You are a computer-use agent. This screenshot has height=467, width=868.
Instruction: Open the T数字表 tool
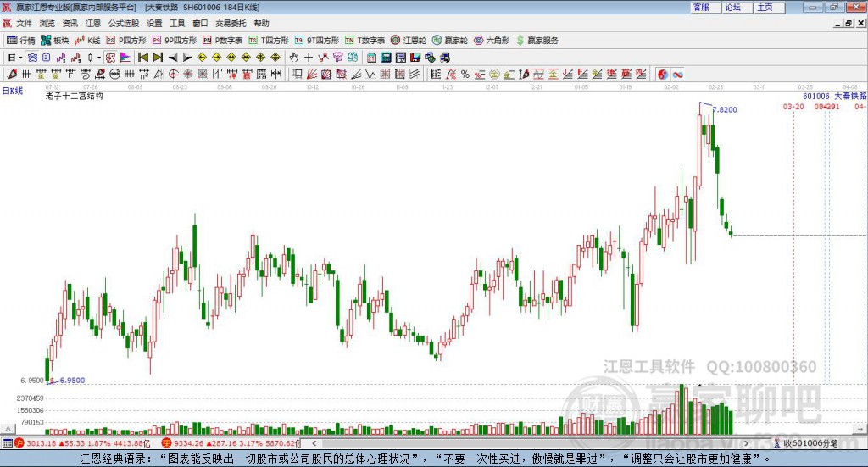(364, 41)
